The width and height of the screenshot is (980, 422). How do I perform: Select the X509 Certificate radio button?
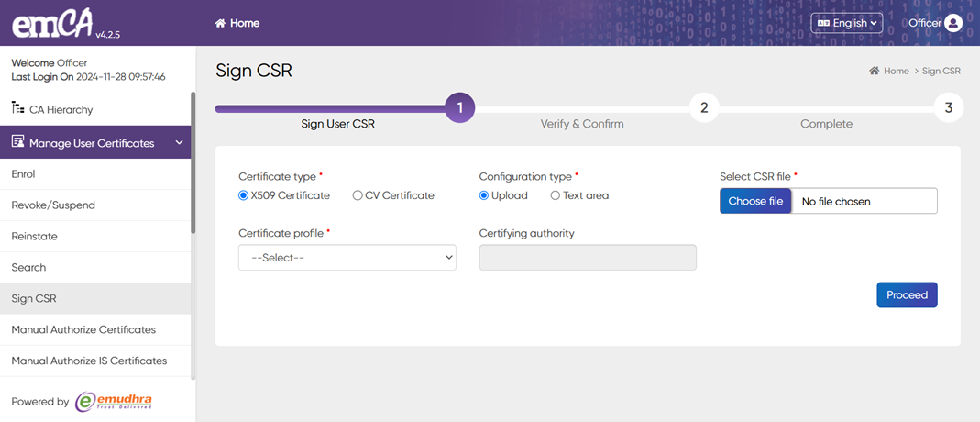click(243, 195)
